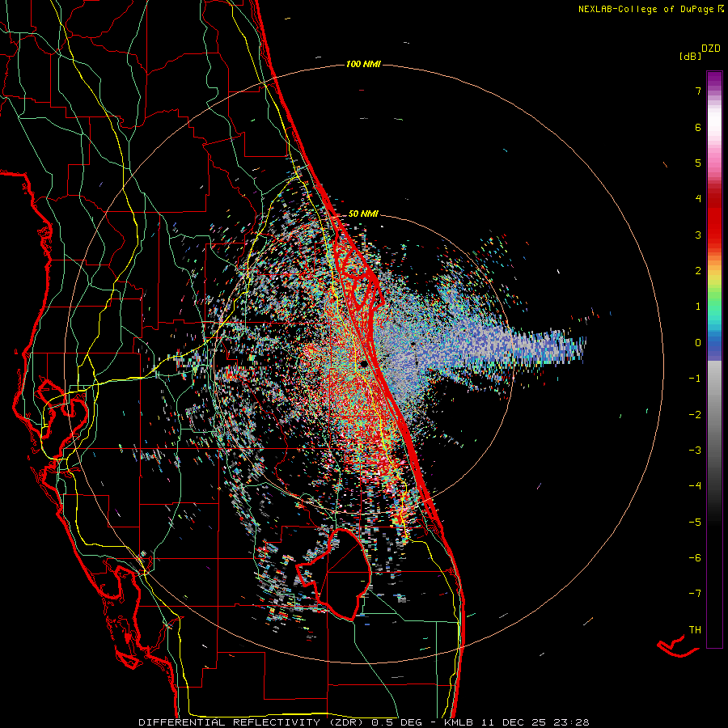
Task: Click the -6 value on the color scale
Action: coord(695,557)
